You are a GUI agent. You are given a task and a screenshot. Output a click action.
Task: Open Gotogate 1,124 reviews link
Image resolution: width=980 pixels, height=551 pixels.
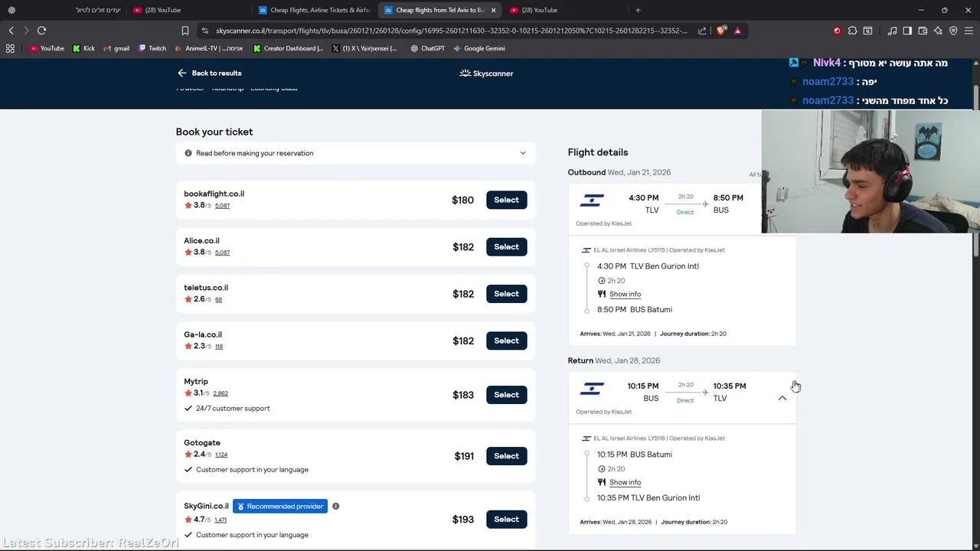221,455
